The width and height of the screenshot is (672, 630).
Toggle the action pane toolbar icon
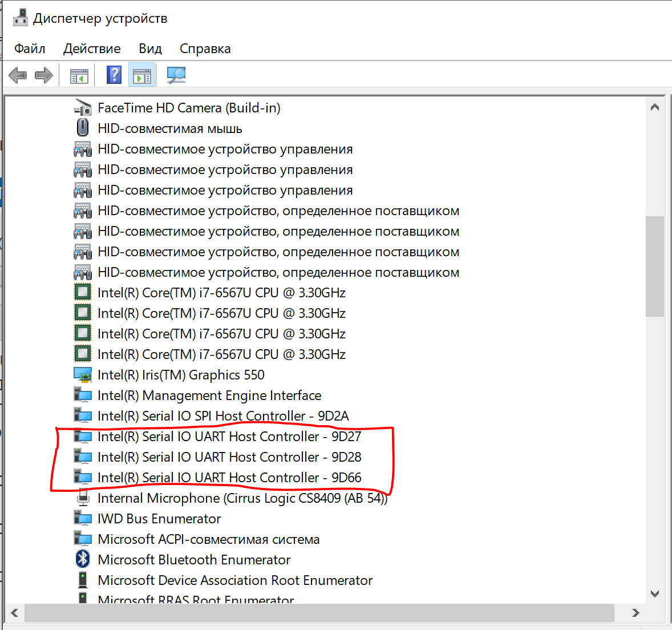[142, 76]
